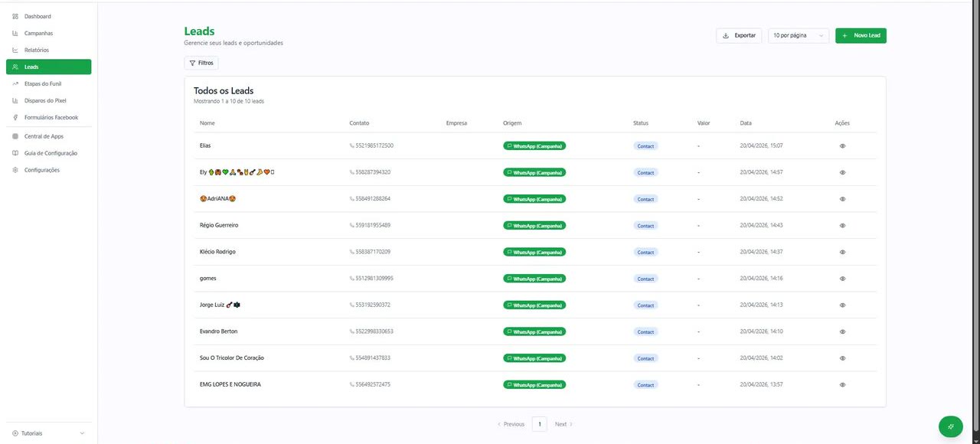The height and width of the screenshot is (444, 980).
Task: Select page 1 in pagination
Action: (540, 424)
